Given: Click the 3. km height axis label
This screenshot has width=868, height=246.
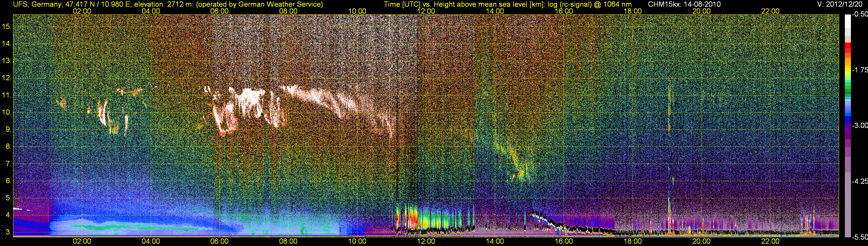Looking at the screenshot, I should pyautogui.click(x=8, y=232).
